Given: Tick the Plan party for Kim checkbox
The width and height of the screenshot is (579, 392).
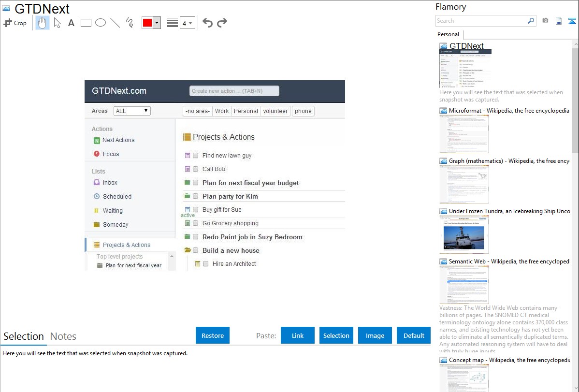Looking at the screenshot, I should click(196, 196).
